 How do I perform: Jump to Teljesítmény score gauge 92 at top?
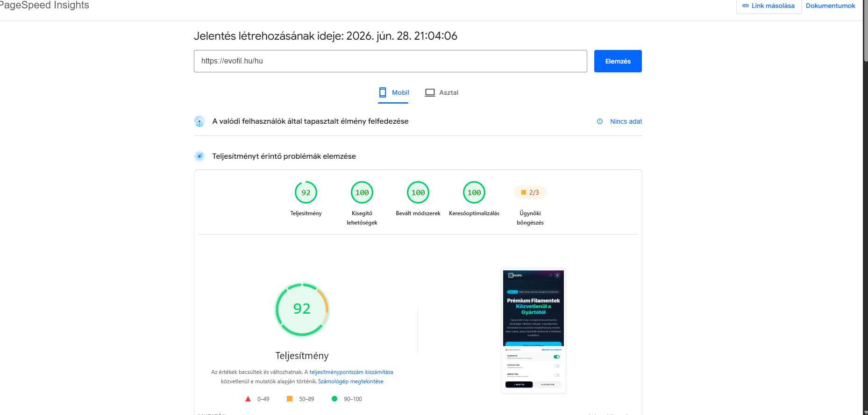306,192
